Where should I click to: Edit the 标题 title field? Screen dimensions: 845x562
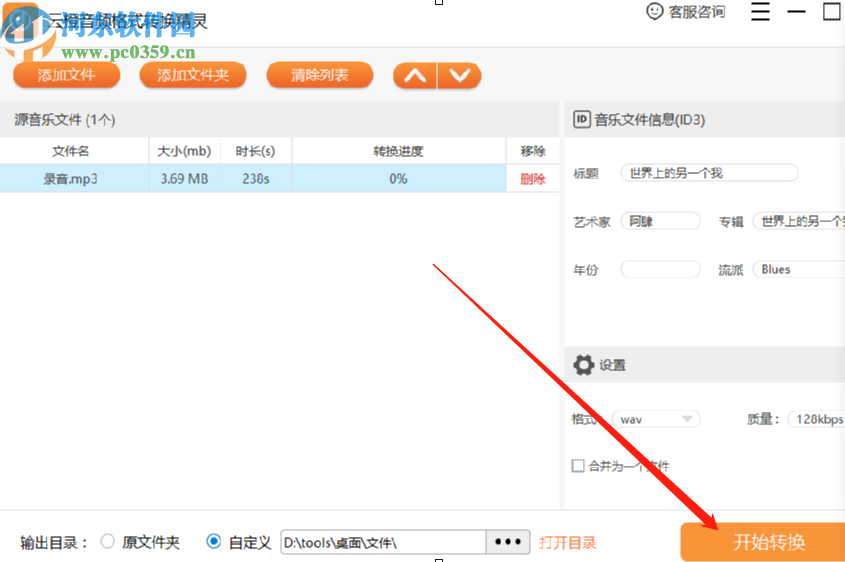pyautogui.click(x=709, y=173)
